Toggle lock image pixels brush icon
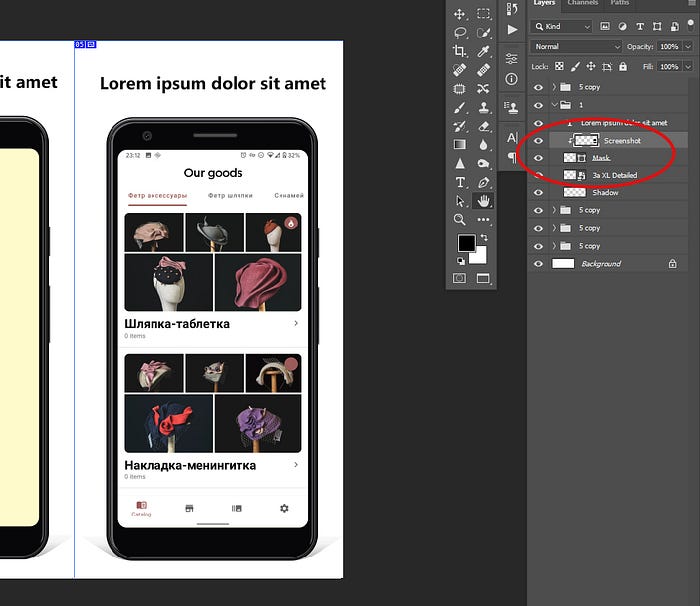The height and width of the screenshot is (606, 700). click(x=575, y=67)
